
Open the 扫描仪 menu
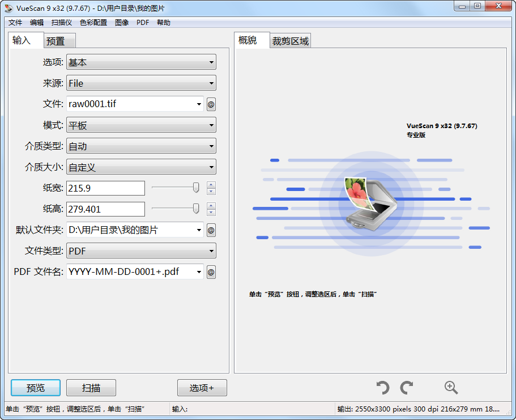[x=61, y=23]
